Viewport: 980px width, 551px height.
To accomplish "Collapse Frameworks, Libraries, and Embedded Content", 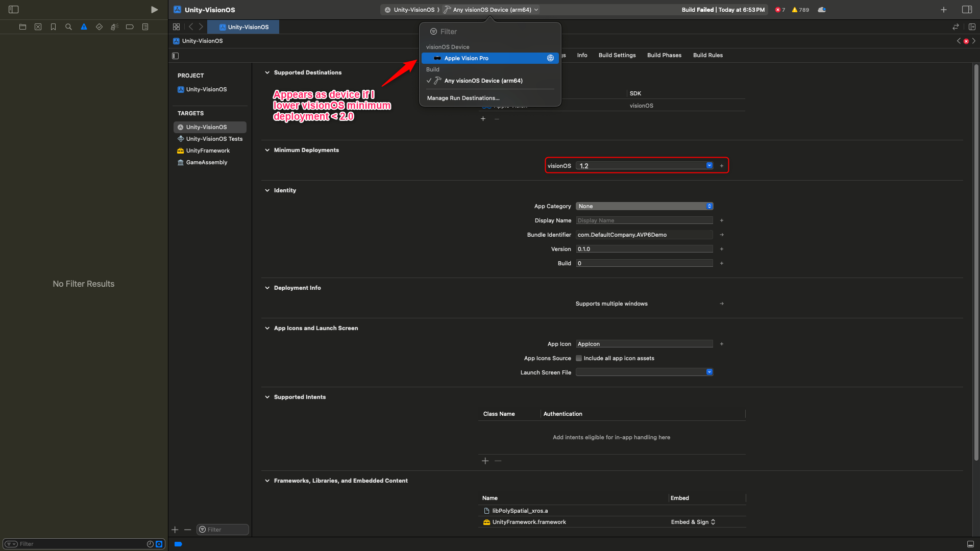I will tap(267, 481).
